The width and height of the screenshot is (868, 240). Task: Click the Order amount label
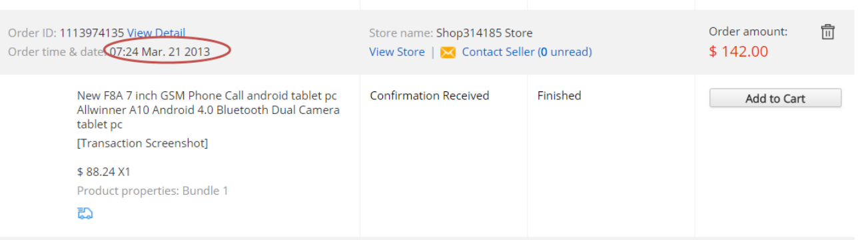[x=748, y=31]
